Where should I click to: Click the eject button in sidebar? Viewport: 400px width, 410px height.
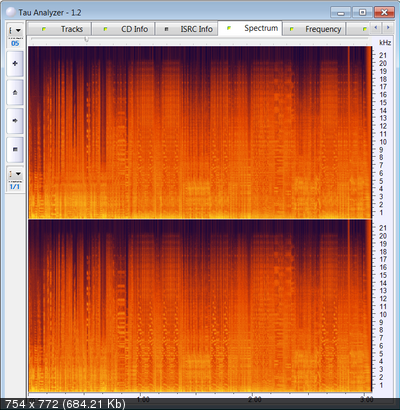(x=15, y=92)
